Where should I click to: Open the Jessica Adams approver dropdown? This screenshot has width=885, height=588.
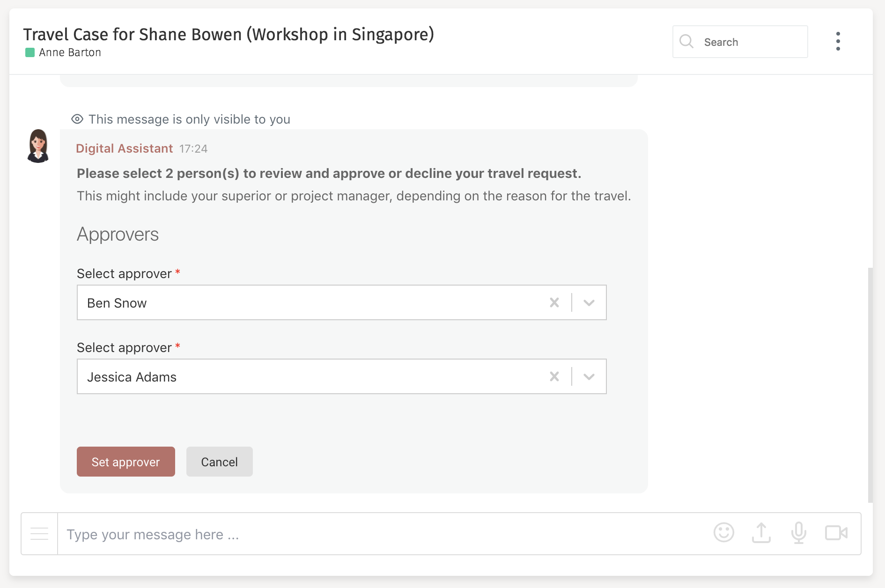click(589, 376)
